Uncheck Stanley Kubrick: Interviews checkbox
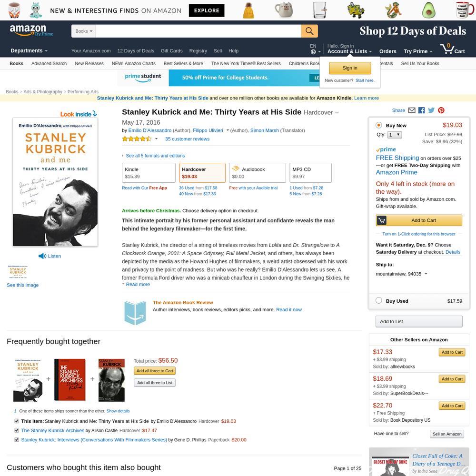 pyautogui.click(x=17, y=439)
